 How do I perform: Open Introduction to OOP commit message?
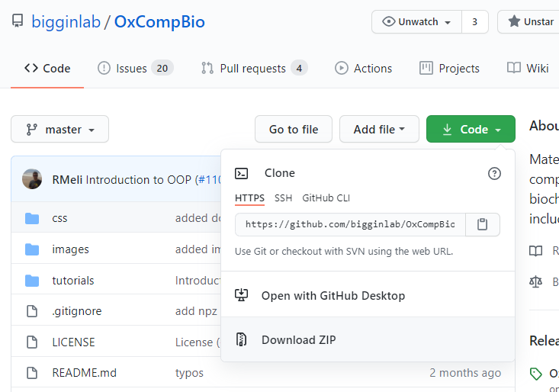pos(139,180)
